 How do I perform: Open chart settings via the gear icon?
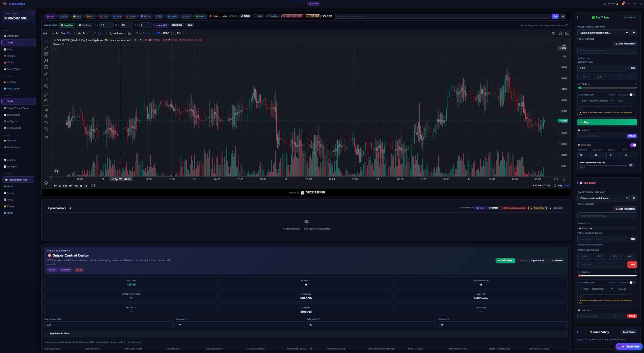pos(560,33)
